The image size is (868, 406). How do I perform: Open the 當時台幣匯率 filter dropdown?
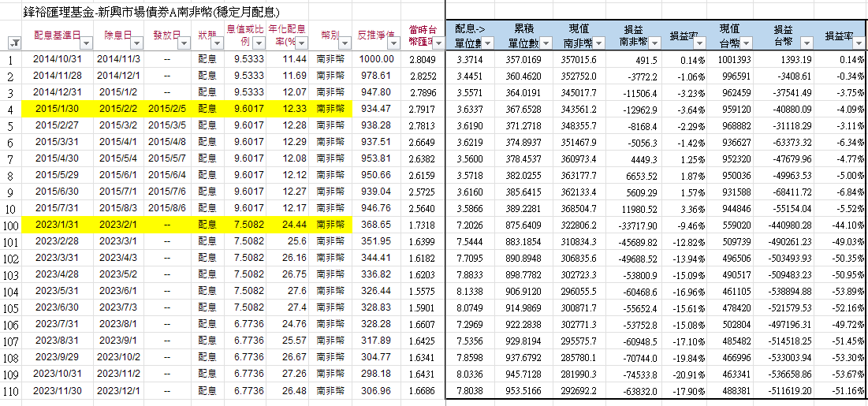pos(438,43)
